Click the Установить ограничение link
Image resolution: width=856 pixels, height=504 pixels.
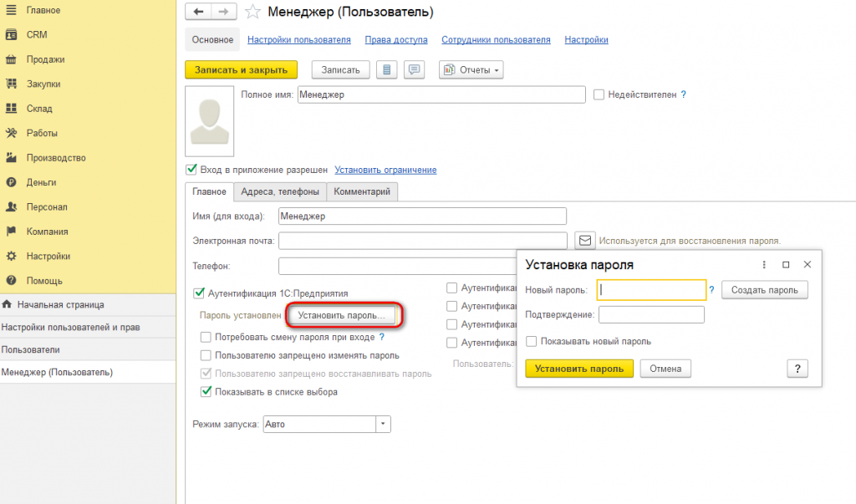tap(385, 170)
